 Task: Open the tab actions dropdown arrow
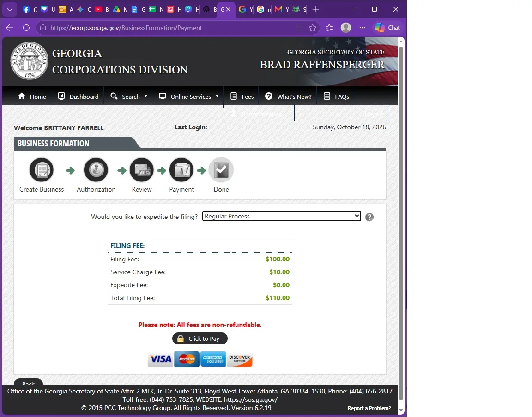click(10, 10)
